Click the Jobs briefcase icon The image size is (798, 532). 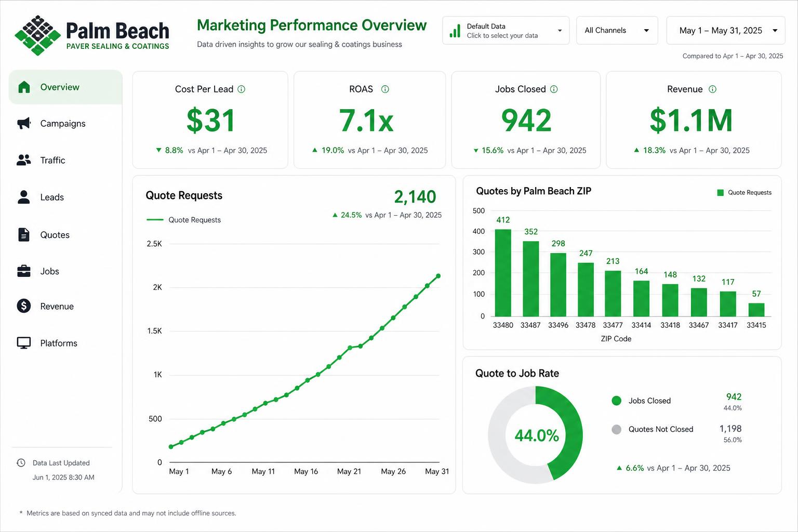24,271
